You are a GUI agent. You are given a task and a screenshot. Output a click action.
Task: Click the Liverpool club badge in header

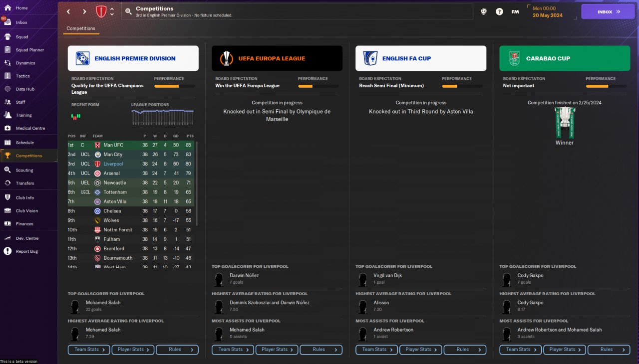[101, 11]
